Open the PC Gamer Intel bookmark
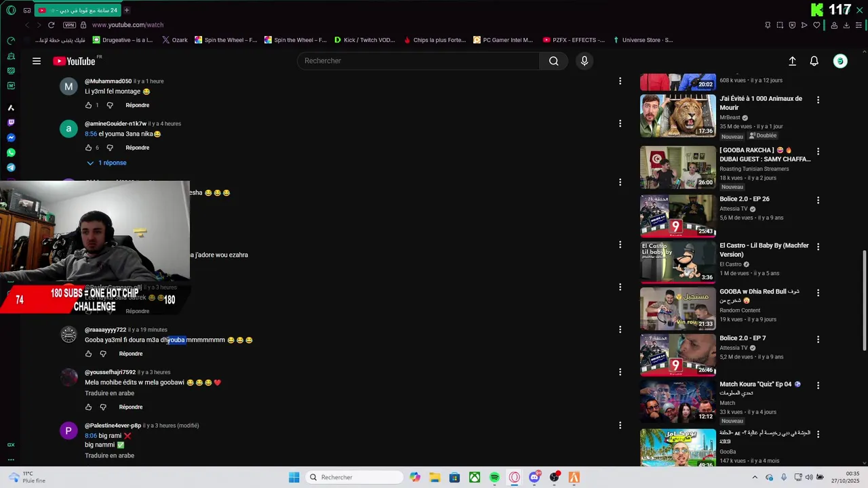 503,40
